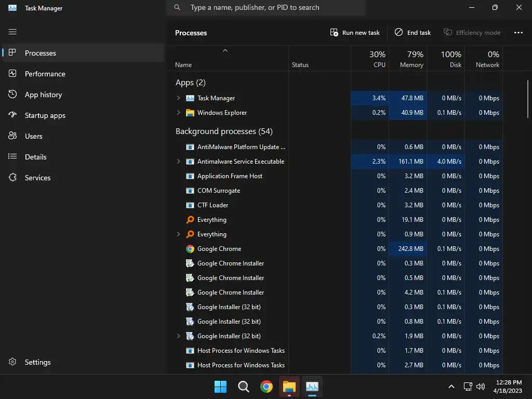Screen dimensions: 532x399
Task: Click the Performance graph icon in sidebar
Action: click(x=12, y=73)
